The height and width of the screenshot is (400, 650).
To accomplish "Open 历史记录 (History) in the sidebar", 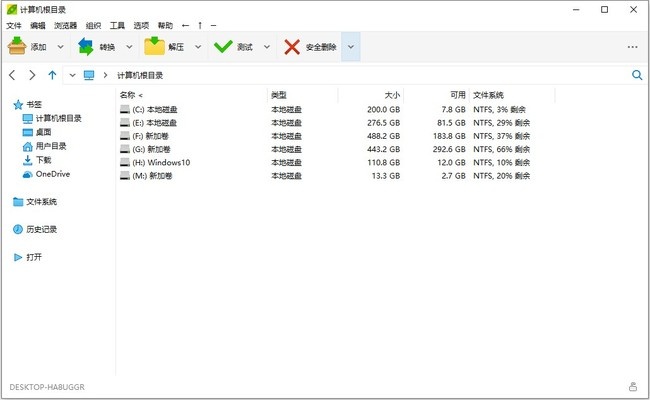I will click(41, 229).
